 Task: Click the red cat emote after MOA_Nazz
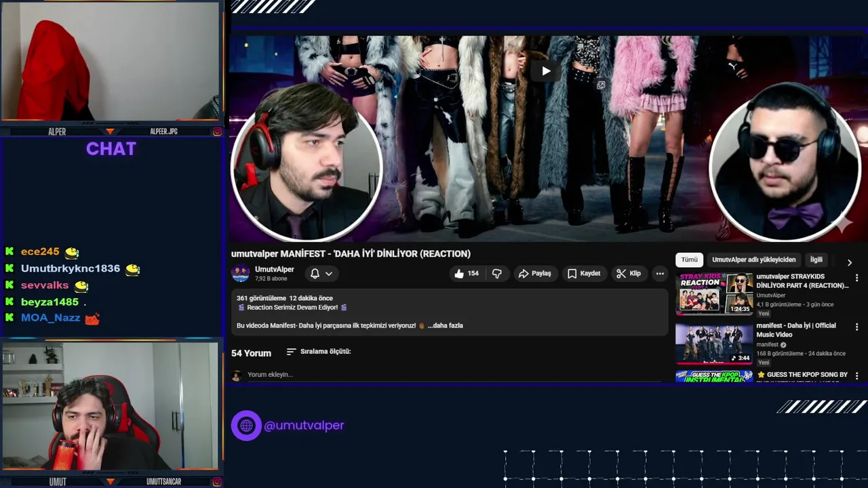92,319
